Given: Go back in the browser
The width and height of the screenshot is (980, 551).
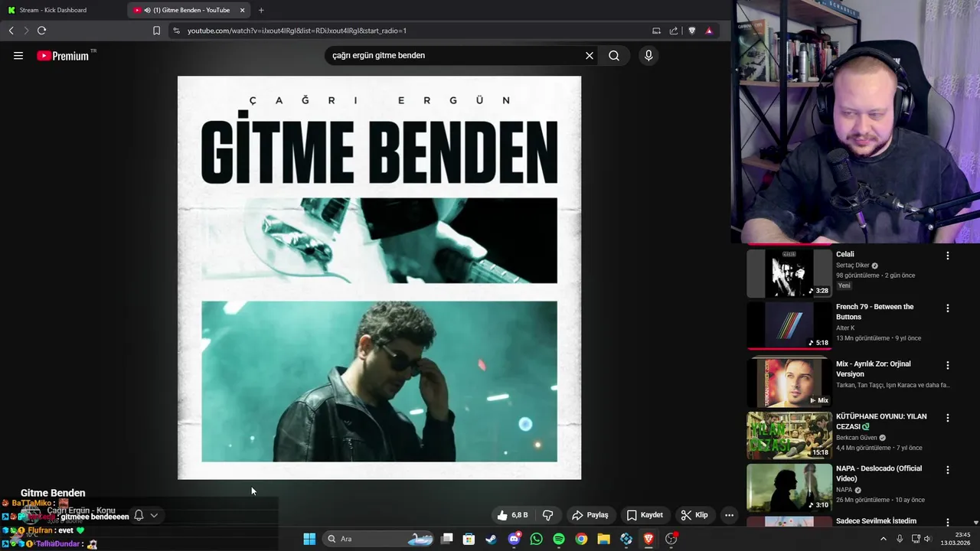Looking at the screenshot, I should [x=11, y=31].
